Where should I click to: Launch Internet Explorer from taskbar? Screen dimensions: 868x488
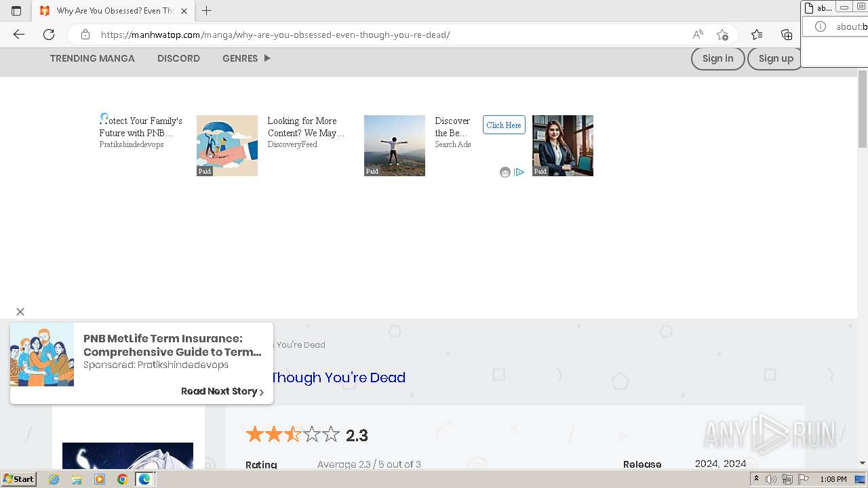click(x=54, y=479)
